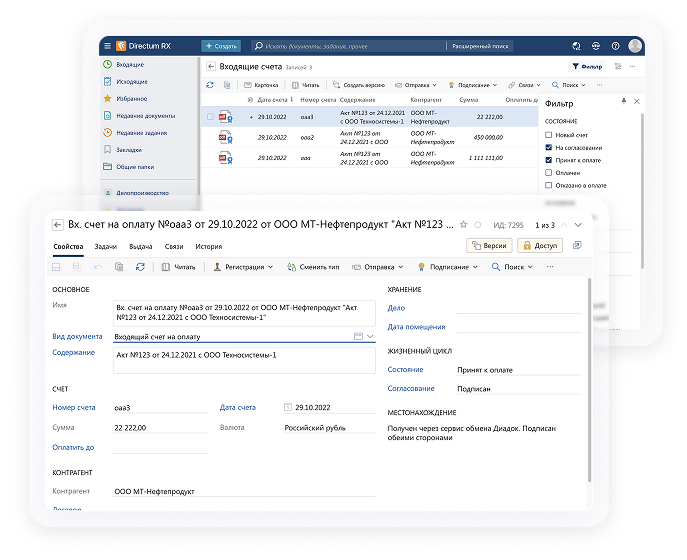Image resolution: width=687 pixels, height=560 pixels.
Task: Click the PDF icon of invoice ааа3
Action: (225, 117)
